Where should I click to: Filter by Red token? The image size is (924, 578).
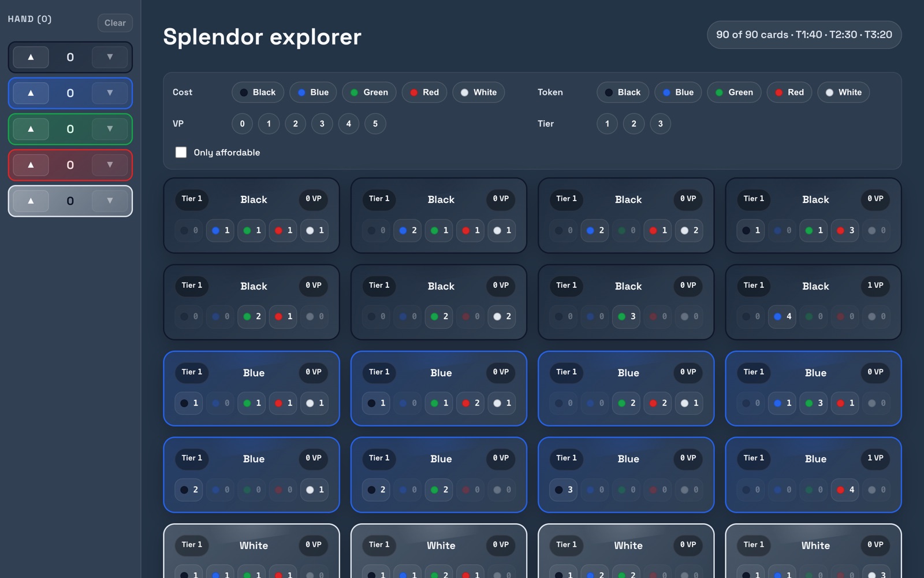click(789, 92)
